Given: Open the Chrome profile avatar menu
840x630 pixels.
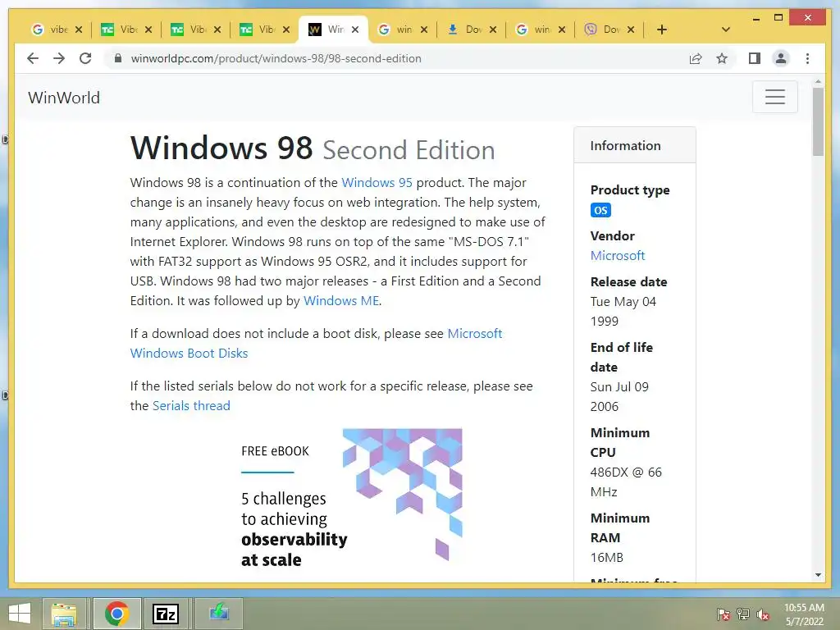Looking at the screenshot, I should 781,58.
